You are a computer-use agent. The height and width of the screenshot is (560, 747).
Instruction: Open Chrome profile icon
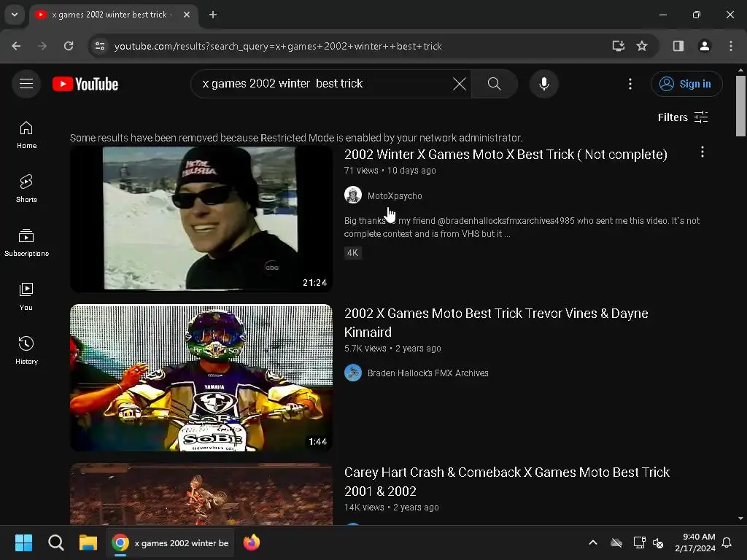tap(704, 46)
